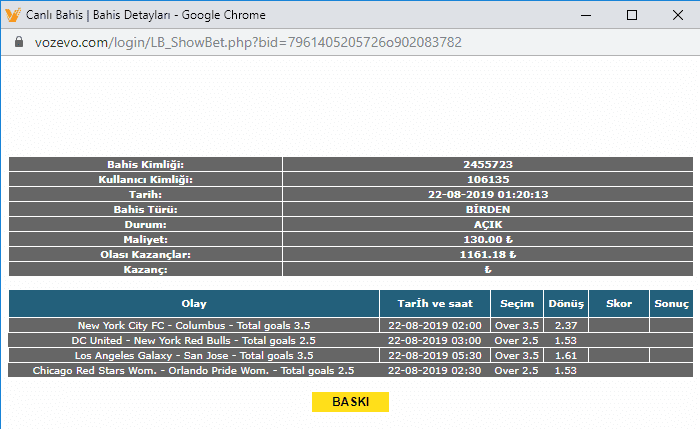Click the Kazanç: label
This screenshot has width=700, height=429.
(146, 270)
